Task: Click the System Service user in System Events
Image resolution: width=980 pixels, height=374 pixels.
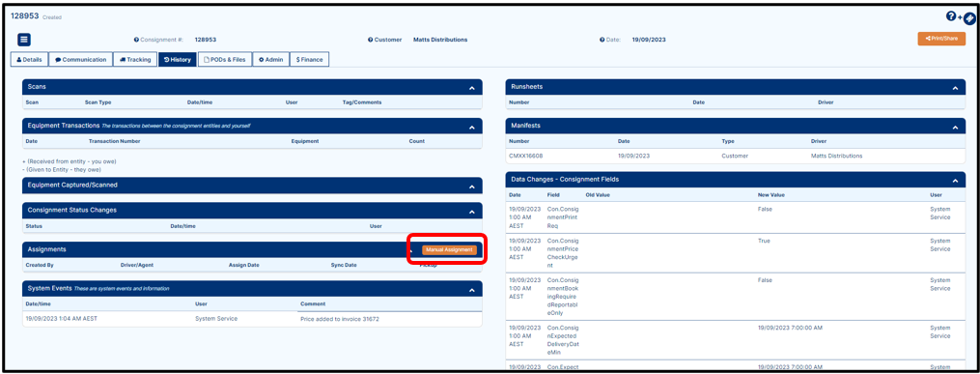Action: click(216, 318)
